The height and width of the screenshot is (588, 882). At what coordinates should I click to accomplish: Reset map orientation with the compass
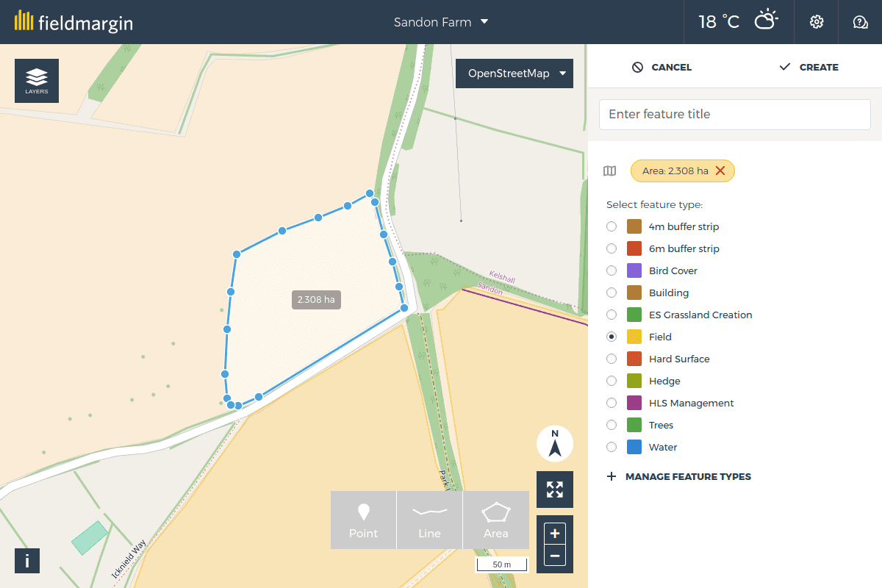[555, 443]
